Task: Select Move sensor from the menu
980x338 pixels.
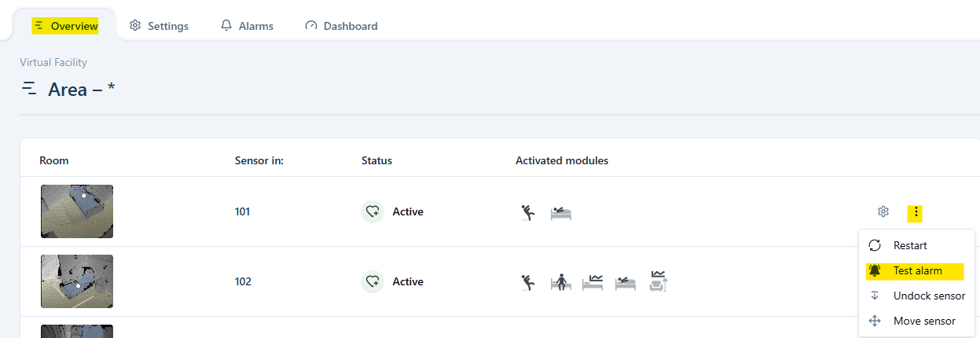Action: click(x=923, y=321)
